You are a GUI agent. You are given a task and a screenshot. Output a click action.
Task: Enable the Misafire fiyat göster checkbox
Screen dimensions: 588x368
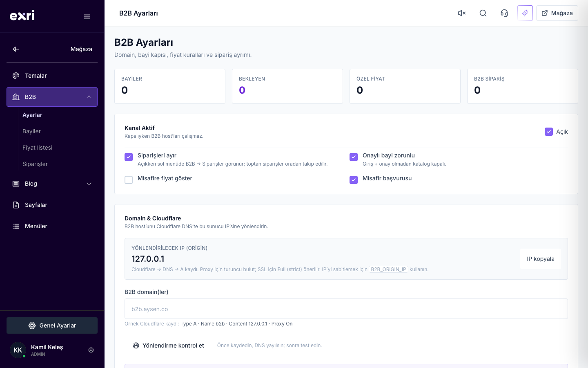coord(129,180)
